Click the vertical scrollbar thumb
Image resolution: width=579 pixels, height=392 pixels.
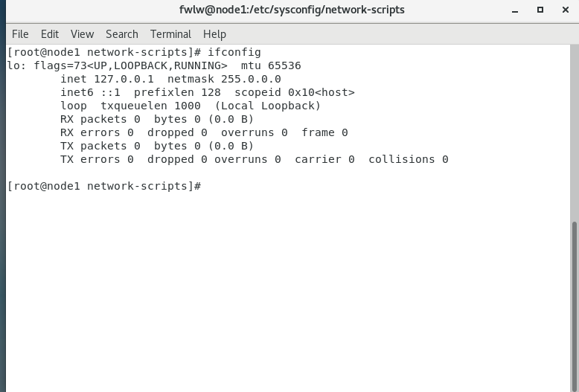coord(575,306)
